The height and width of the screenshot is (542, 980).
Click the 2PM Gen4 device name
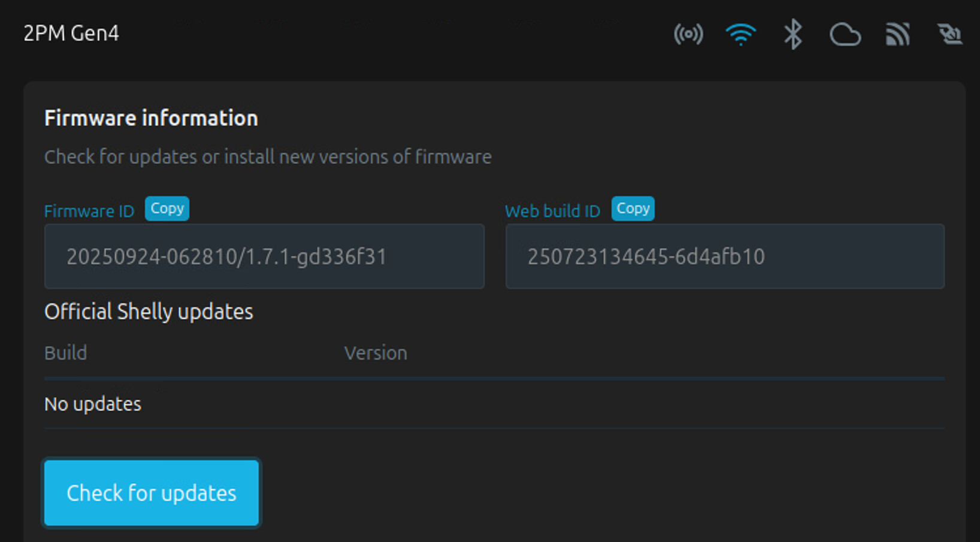[x=71, y=34]
